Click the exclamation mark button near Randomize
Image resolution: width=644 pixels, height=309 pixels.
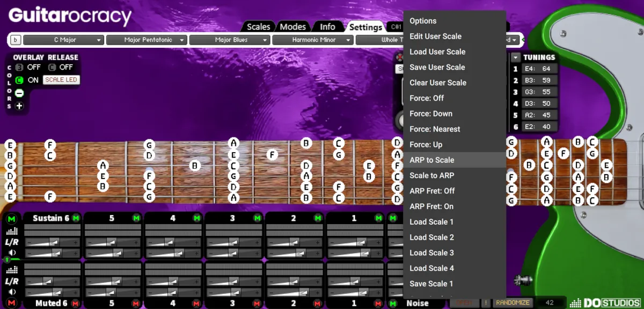click(485, 303)
